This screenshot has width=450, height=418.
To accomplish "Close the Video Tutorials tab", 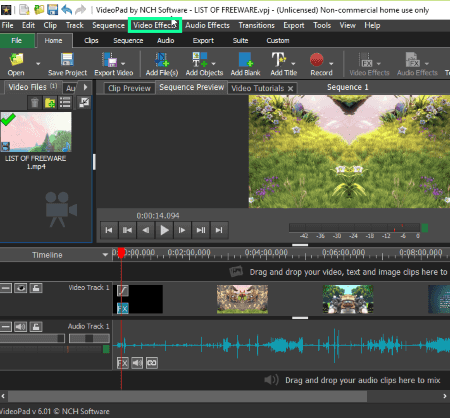I will tap(290, 88).
